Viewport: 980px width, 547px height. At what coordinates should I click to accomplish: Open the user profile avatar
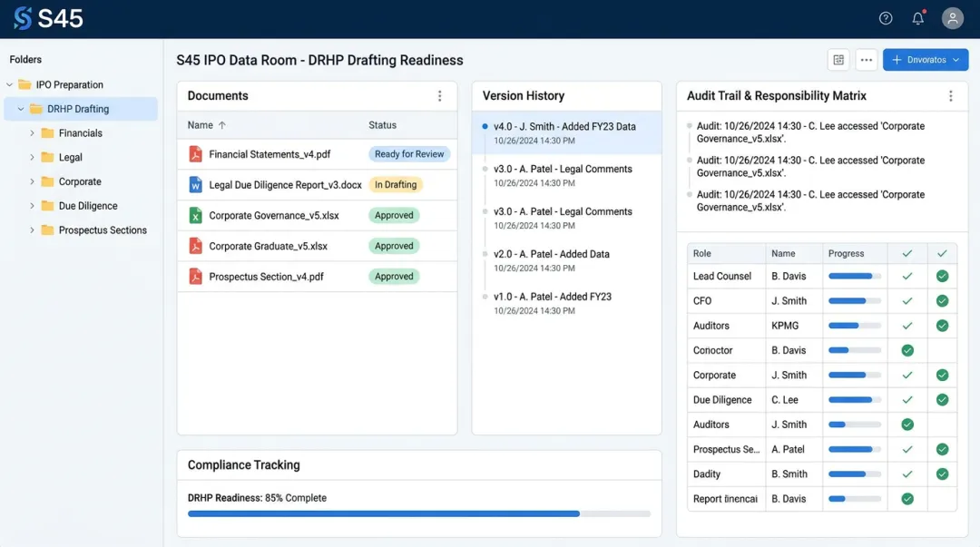pyautogui.click(x=952, y=19)
